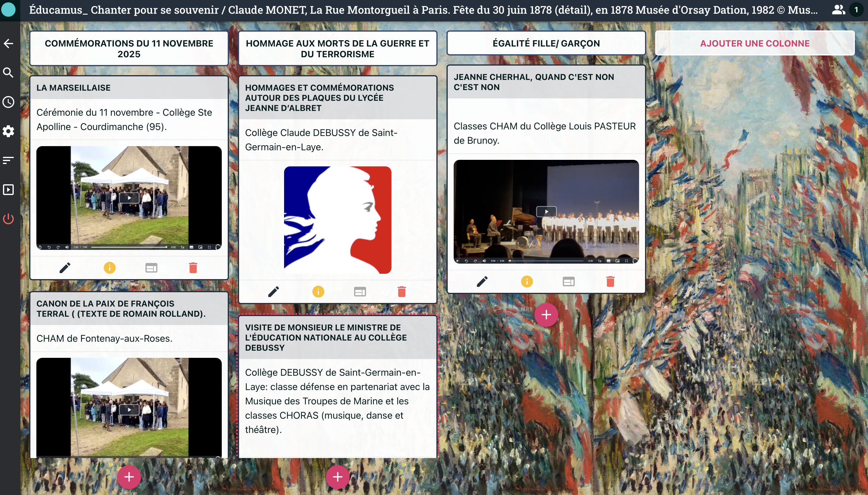The height and width of the screenshot is (495, 868).
Task: Show info for Hommages et Commémorations card
Action: coord(318,292)
